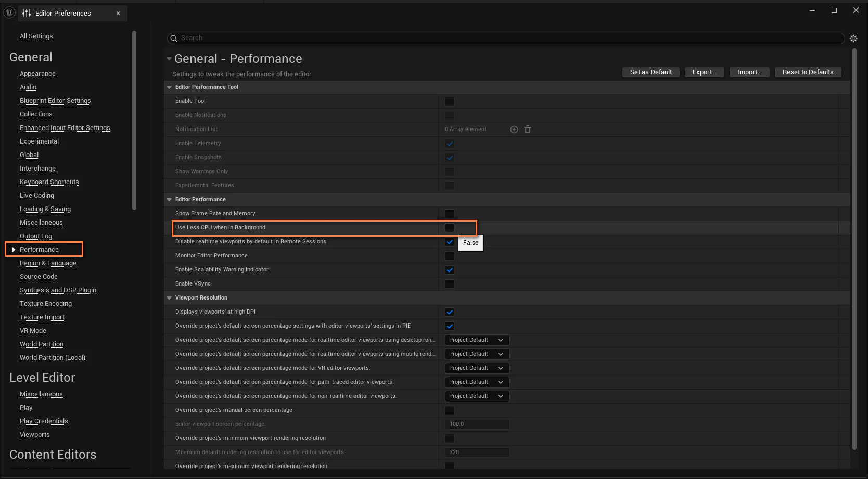
Task: Open Level Editor Viewports settings
Action: (35, 435)
